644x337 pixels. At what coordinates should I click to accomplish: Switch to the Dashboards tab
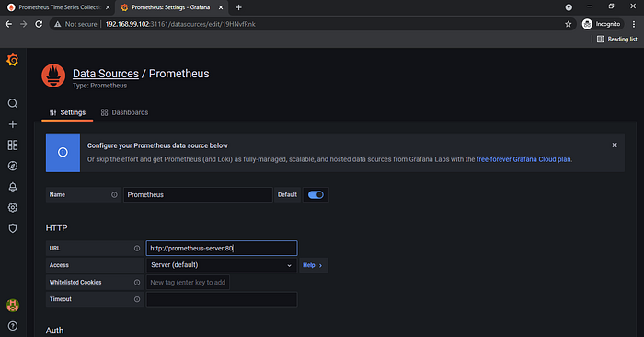[x=124, y=112]
